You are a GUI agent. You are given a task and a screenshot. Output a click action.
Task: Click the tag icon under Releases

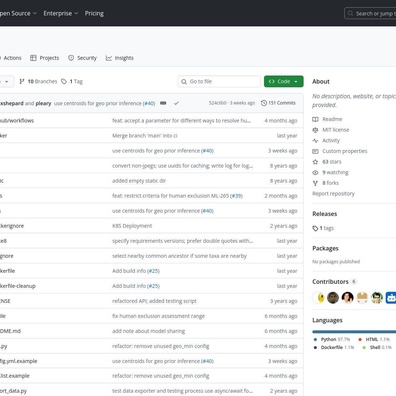(x=315, y=228)
